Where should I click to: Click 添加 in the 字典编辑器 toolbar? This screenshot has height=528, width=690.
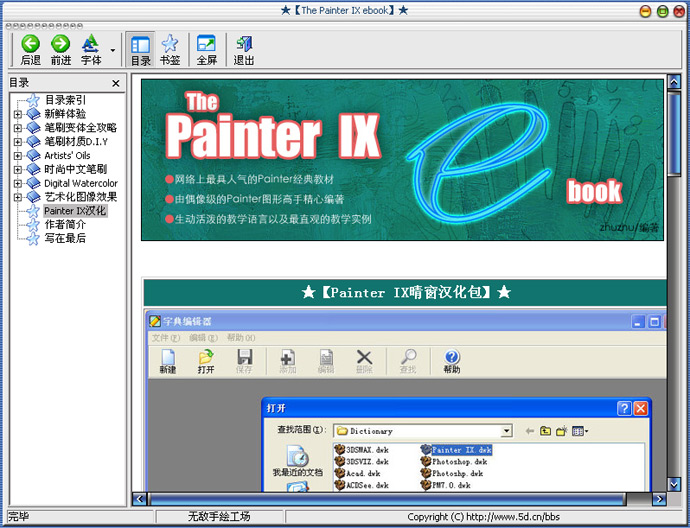tap(288, 362)
